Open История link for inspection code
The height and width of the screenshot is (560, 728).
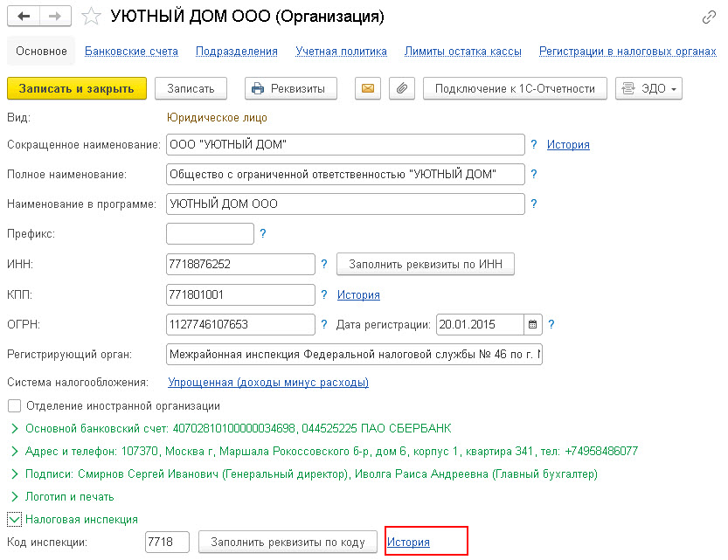[409, 542]
